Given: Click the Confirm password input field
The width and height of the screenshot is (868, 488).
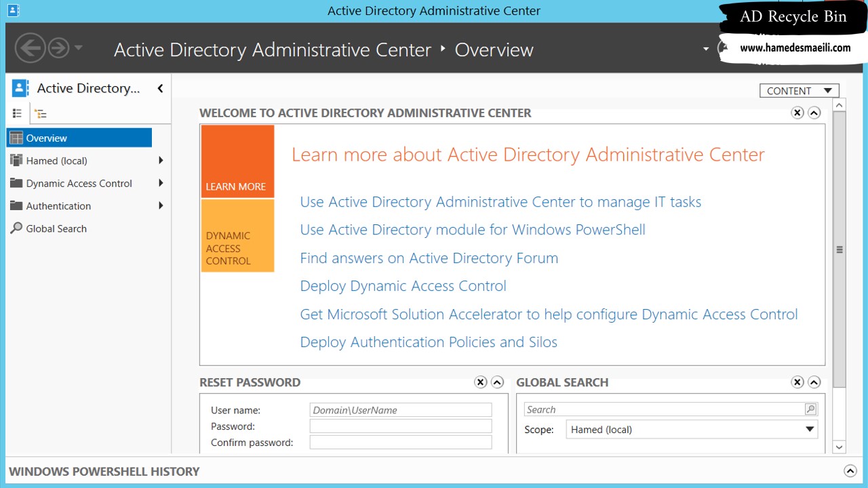Looking at the screenshot, I should coord(401,443).
